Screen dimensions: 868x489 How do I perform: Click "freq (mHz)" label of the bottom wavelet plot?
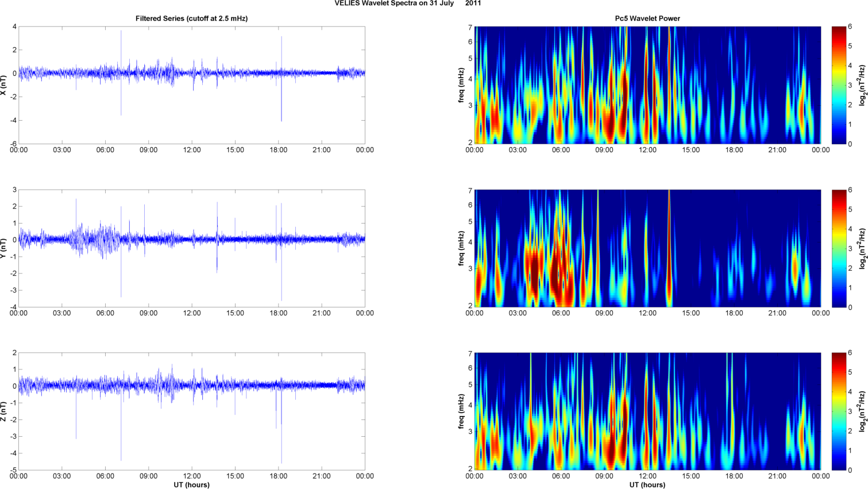pyautogui.click(x=461, y=411)
